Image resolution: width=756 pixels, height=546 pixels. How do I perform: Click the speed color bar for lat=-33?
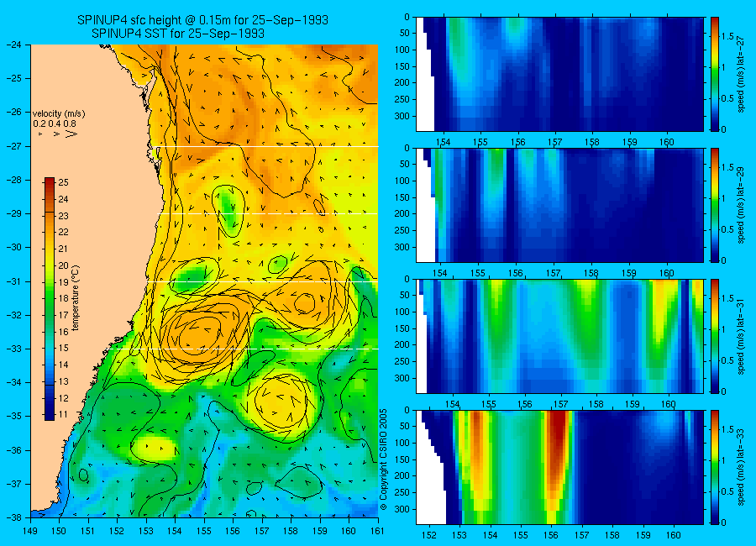715,467
